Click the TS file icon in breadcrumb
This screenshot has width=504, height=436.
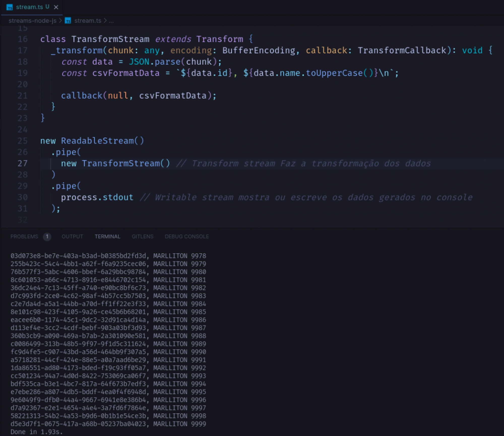pyautogui.click(x=68, y=21)
